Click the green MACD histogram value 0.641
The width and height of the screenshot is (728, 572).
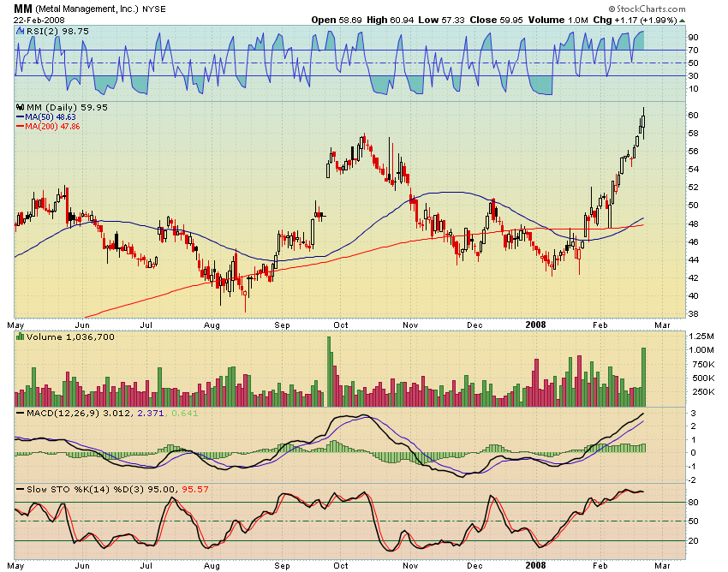tap(185, 414)
